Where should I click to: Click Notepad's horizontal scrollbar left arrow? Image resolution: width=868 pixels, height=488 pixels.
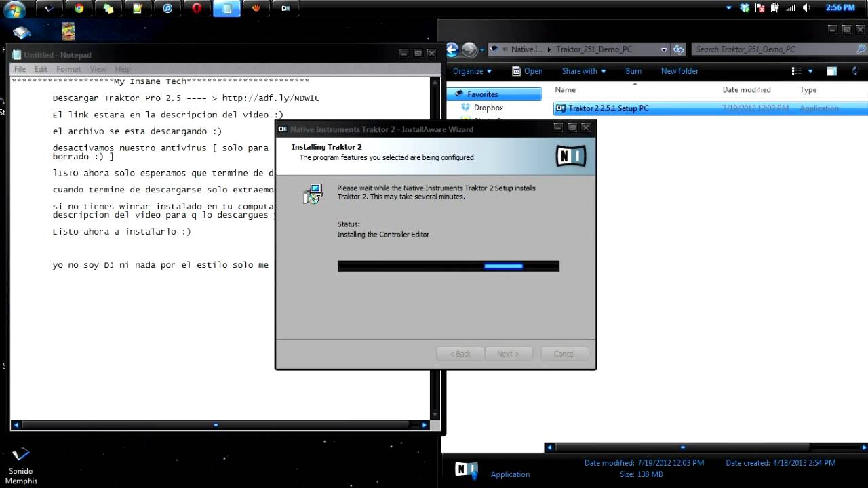pos(16,425)
